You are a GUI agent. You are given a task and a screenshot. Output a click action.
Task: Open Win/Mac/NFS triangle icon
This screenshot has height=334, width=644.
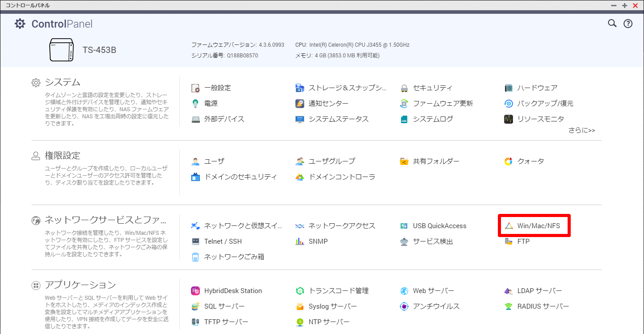click(x=509, y=226)
